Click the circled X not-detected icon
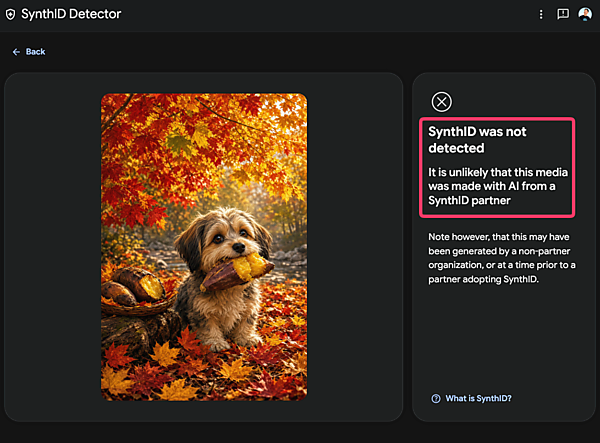The image size is (600, 443). [442, 102]
